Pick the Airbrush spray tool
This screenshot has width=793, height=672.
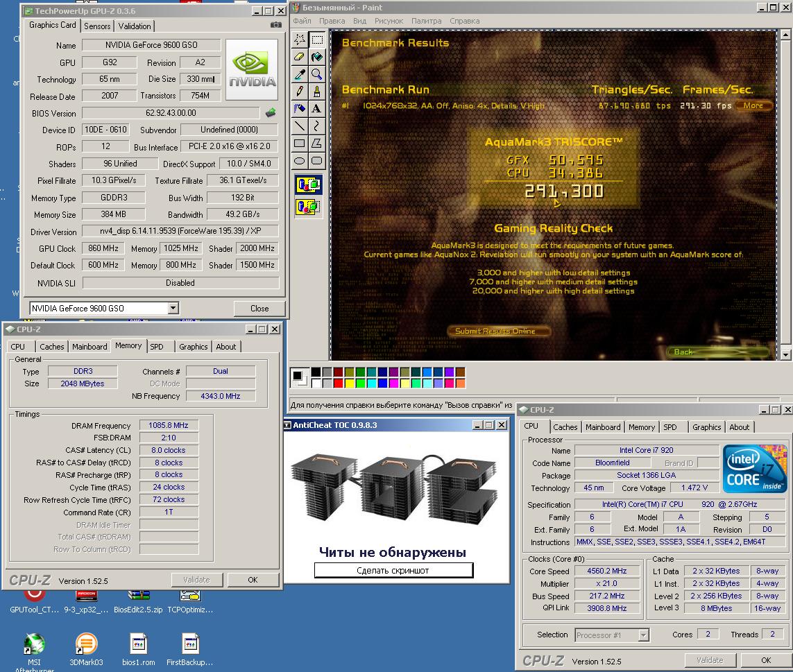300,109
